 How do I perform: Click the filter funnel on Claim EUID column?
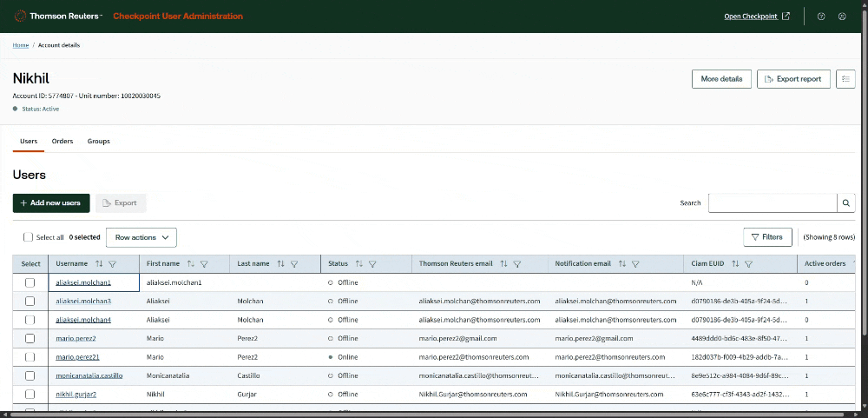point(748,264)
